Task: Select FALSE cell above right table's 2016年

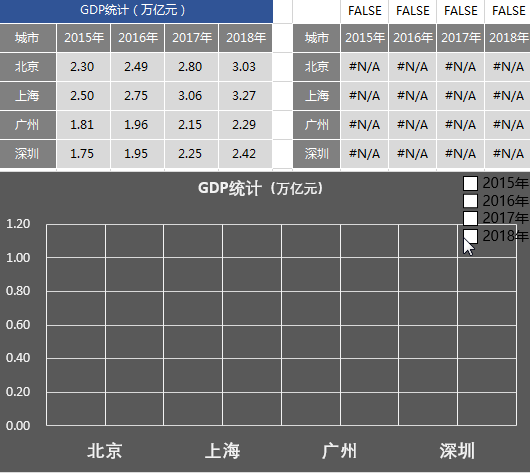Action: click(x=412, y=11)
